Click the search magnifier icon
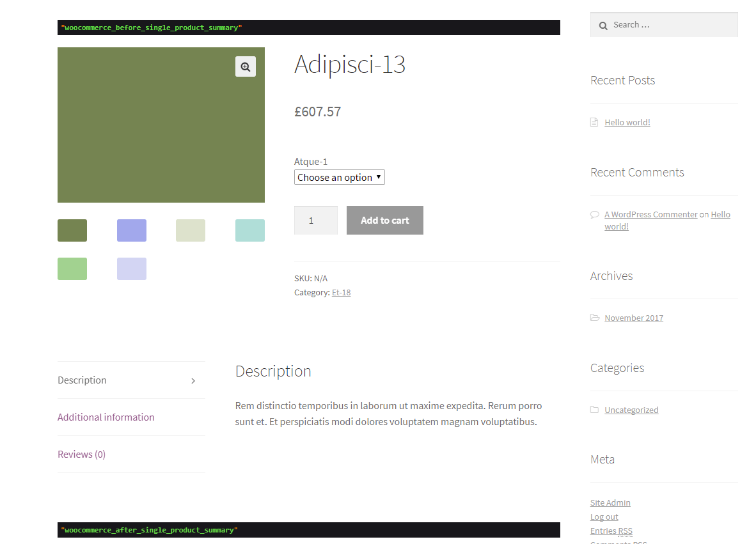 [x=603, y=26]
